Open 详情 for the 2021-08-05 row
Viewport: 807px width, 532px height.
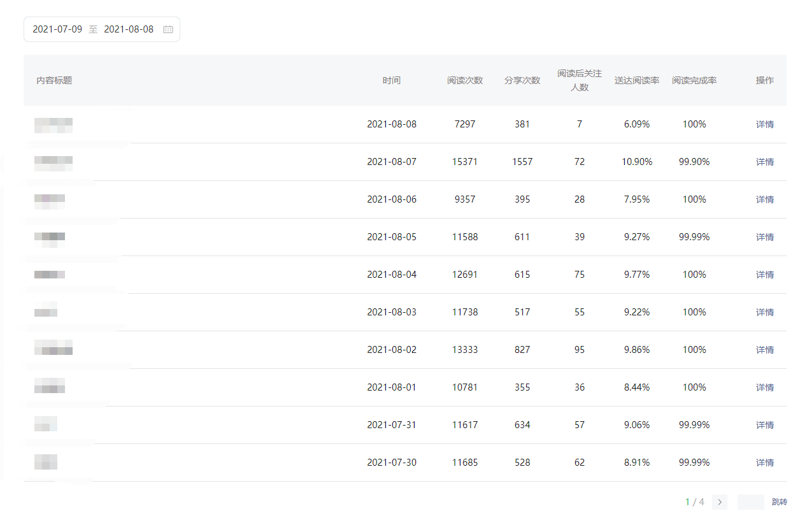(764, 237)
